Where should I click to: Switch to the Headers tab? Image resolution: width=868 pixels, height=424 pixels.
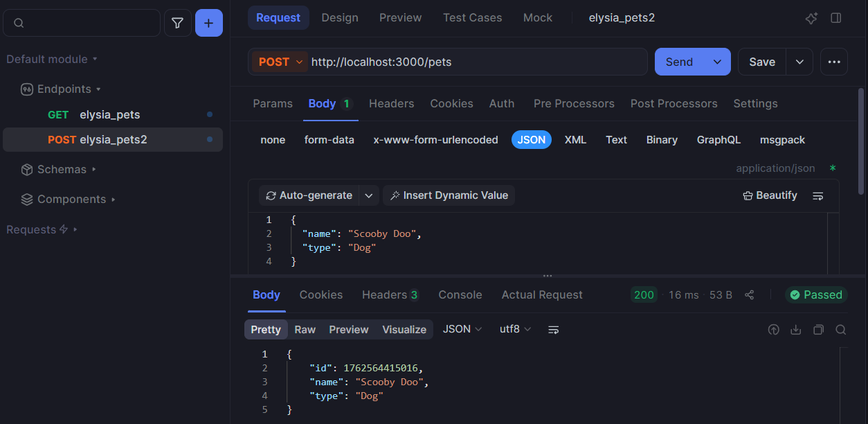(x=391, y=103)
